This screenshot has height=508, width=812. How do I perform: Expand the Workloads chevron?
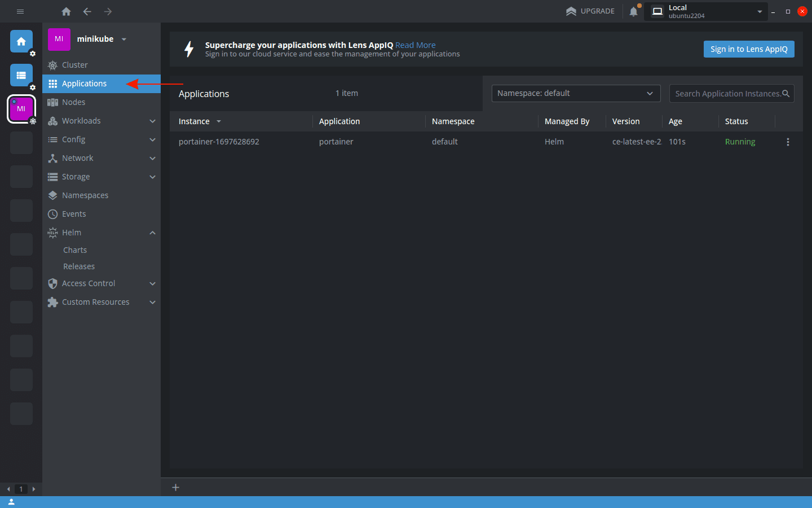(152, 121)
